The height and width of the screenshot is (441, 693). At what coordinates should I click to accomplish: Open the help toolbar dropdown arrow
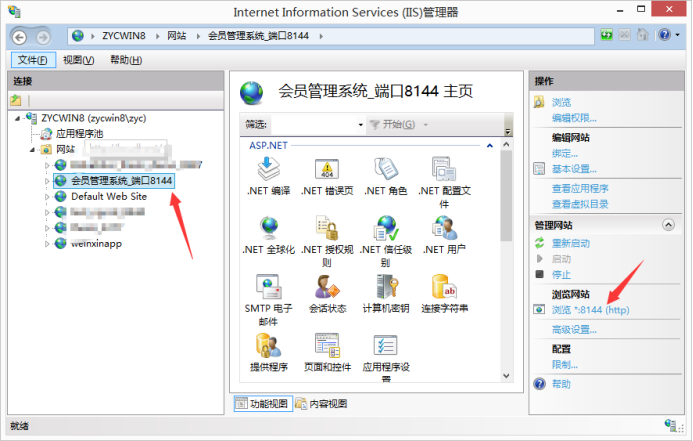click(678, 35)
